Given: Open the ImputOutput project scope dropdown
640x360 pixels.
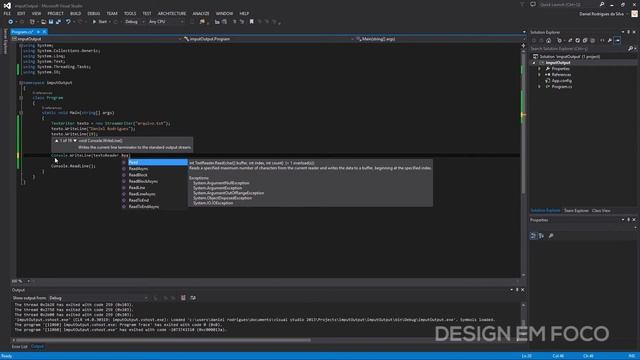Looking at the screenshot, I should 96,39.
